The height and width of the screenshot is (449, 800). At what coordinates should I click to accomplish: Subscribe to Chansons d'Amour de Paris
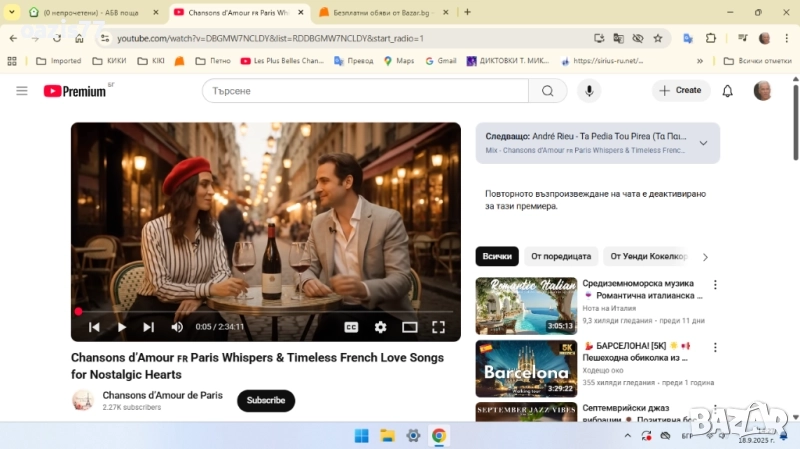266,401
